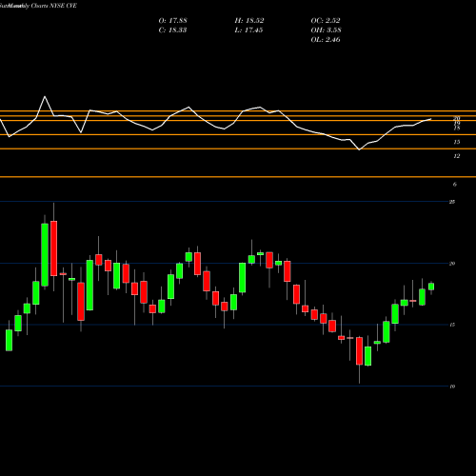Select the high value 'H: 18.52'

pyautogui.click(x=249, y=21)
